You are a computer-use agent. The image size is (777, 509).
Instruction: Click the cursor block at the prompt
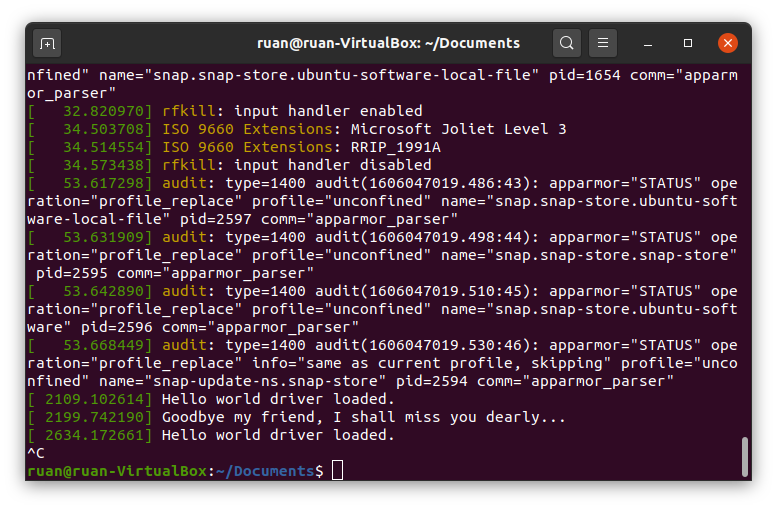tap(337, 470)
